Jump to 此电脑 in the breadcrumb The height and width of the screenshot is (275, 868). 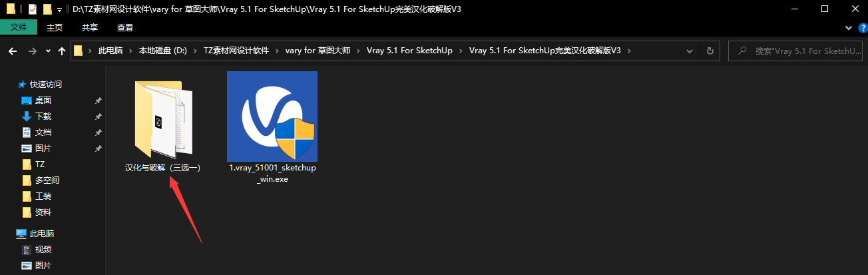pyautogui.click(x=110, y=51)
